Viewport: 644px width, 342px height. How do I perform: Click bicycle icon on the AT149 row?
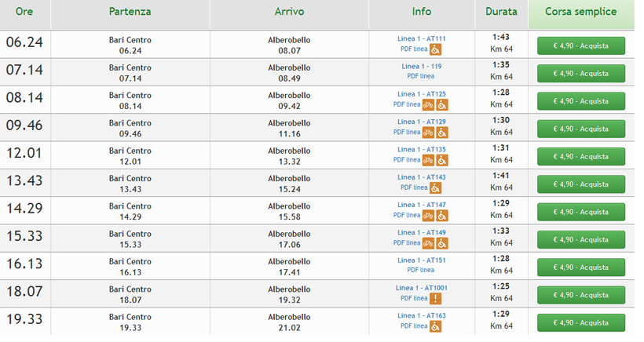(429, 243)
